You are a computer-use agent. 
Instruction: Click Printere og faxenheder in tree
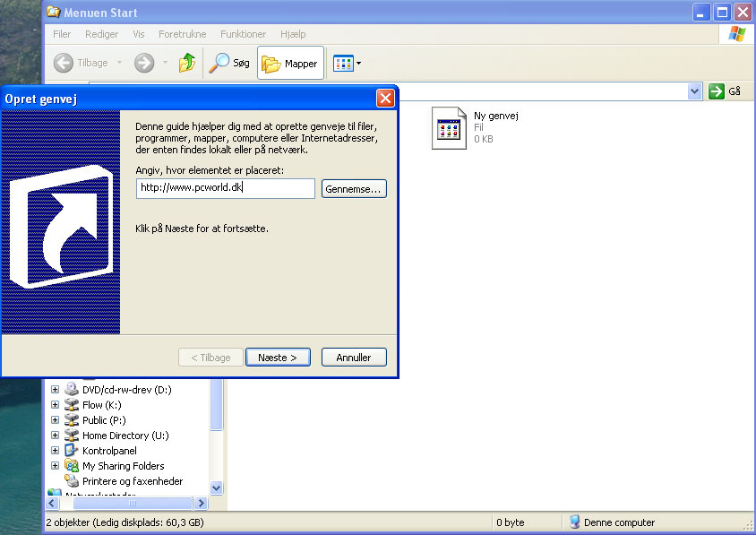[x=133, y=481]
